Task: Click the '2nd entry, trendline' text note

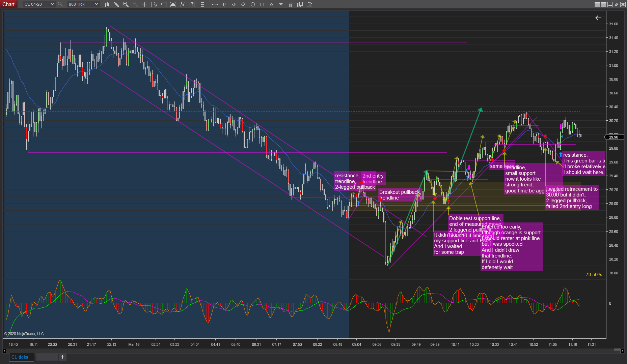Action: (x=373, y=179)
